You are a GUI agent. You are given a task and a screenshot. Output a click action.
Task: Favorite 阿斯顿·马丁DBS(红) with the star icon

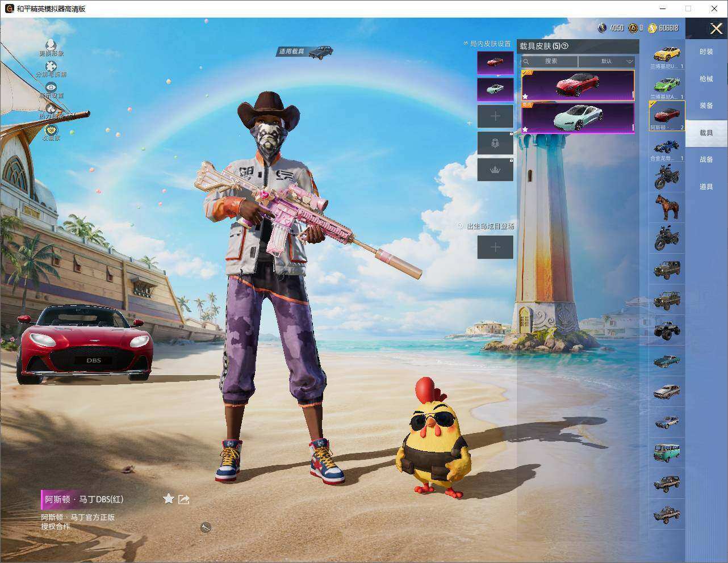[168, 499]
